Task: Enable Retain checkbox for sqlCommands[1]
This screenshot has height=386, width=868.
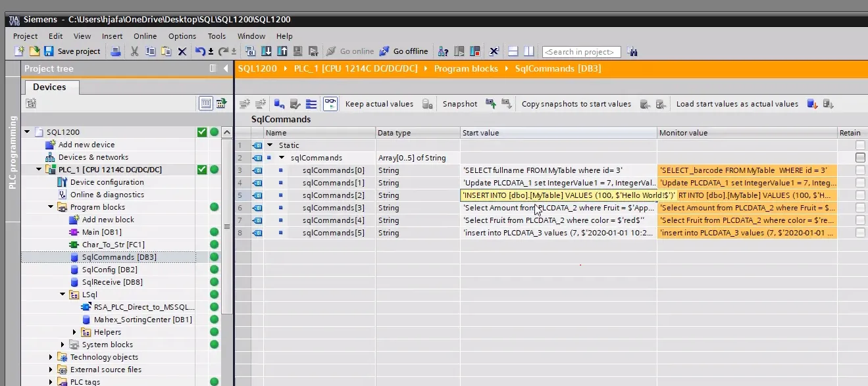Action: click(859, 182)
